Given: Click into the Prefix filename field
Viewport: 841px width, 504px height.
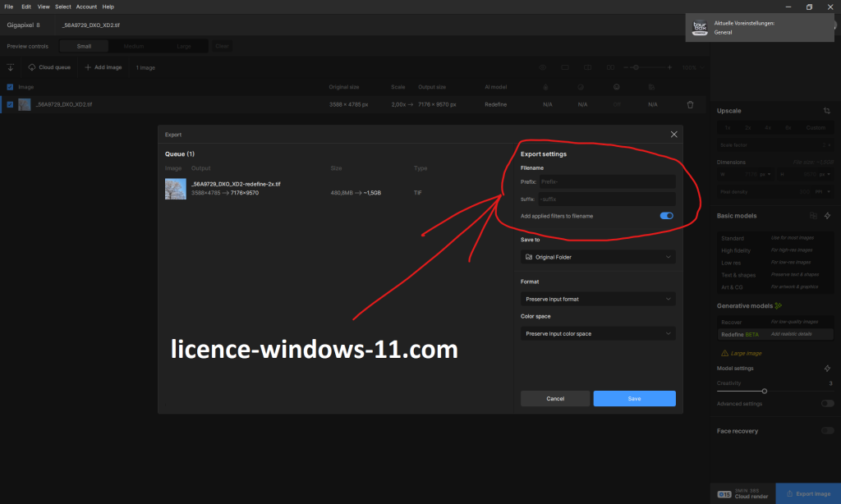Looking at the screenshot, I should point(606,181).
